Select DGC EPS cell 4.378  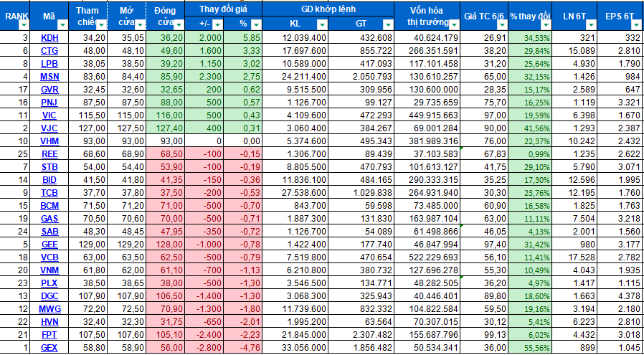[x=620, y=296]
